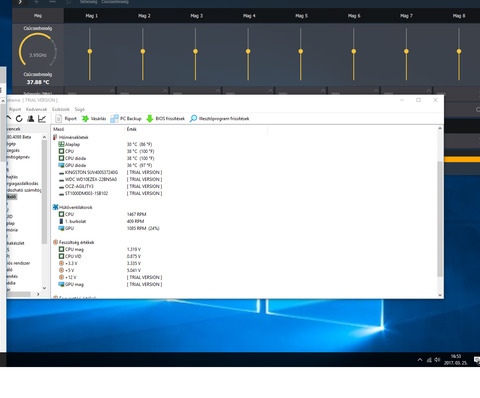This screenshot has width=480, height=398.
Task: Click the 1. burkolat chassis fan icon
Action: click(61, 221)
